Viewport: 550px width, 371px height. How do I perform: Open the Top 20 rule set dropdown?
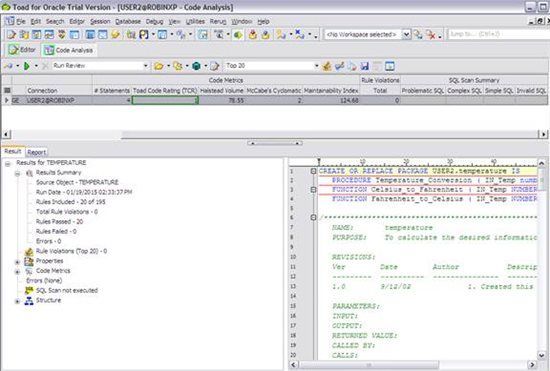pos(317,66)
